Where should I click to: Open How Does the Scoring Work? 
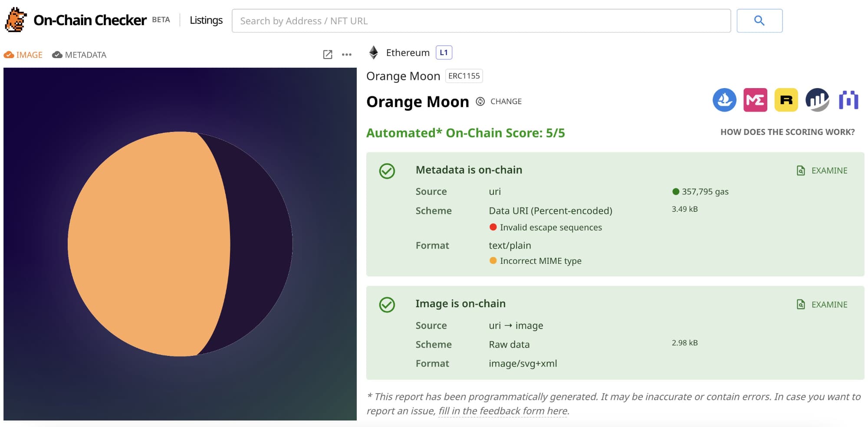click(787, 132)
